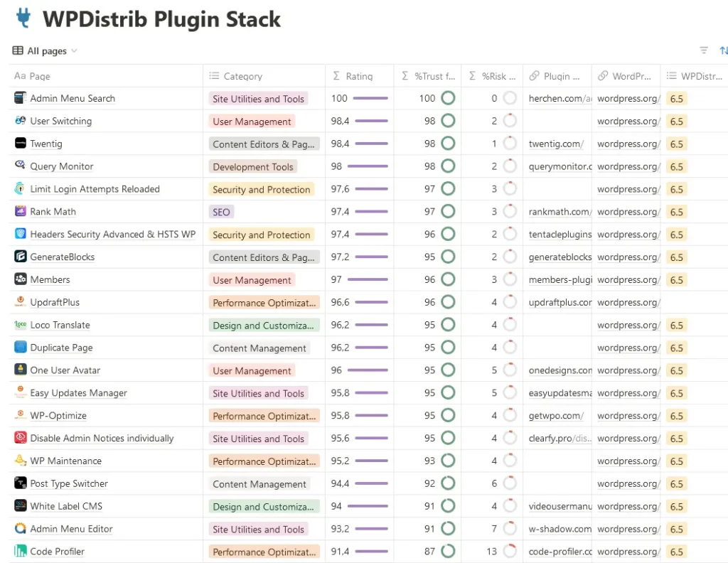Click the Disable Admin Notices icon
This screenshot has height=563, width=728.
(x=21, y=438)
